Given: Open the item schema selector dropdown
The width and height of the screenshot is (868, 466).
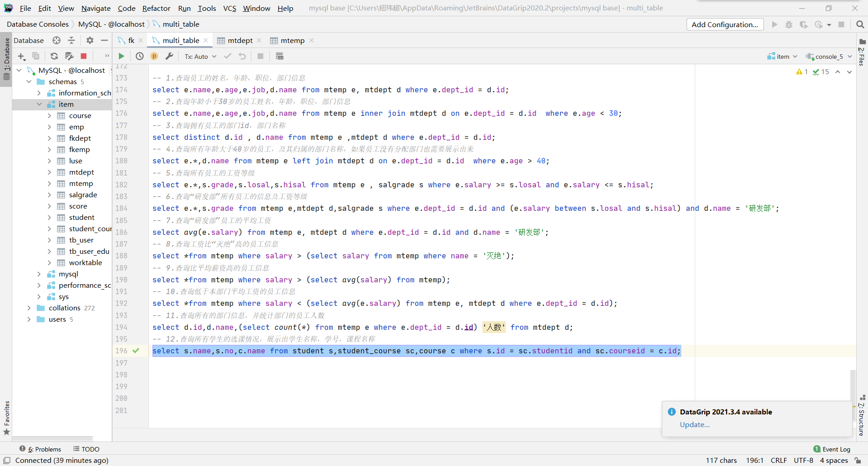Looking at the screenshot, I should click(782, 57).
